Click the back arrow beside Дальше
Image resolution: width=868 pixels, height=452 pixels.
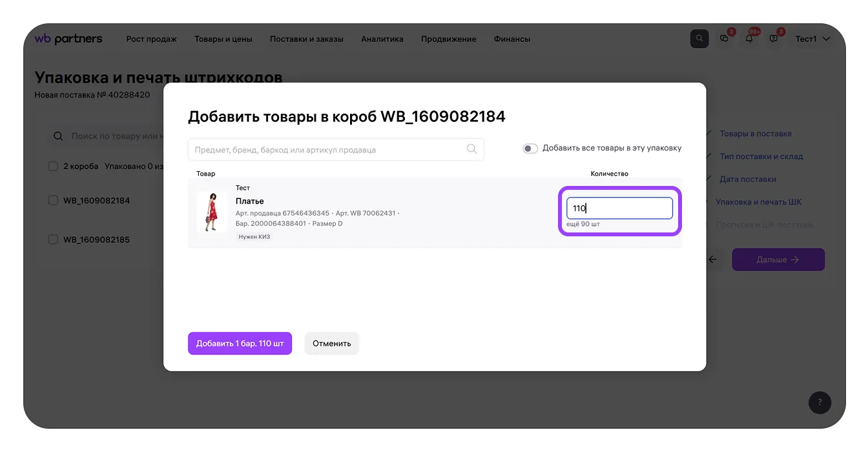[x=712, y=260]
